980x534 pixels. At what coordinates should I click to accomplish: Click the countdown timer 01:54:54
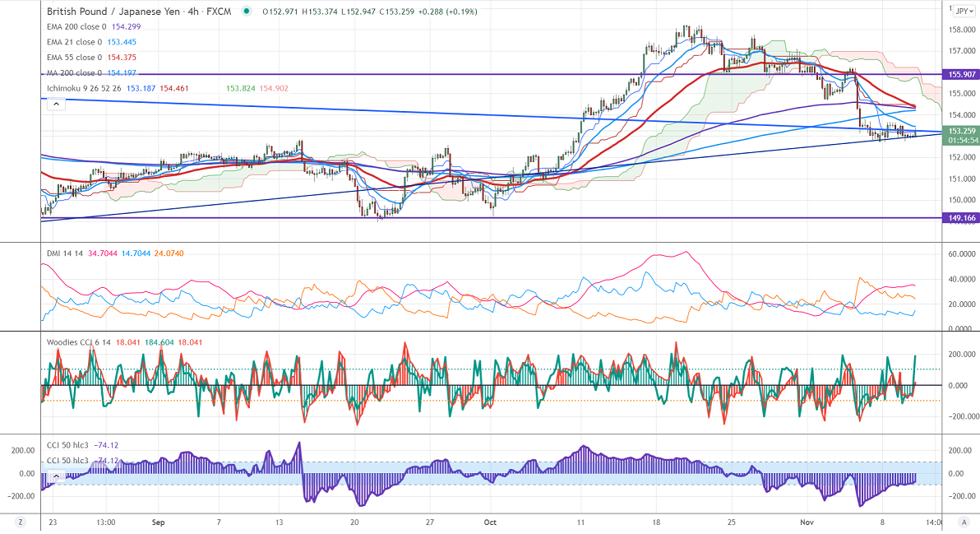point(963,141)
